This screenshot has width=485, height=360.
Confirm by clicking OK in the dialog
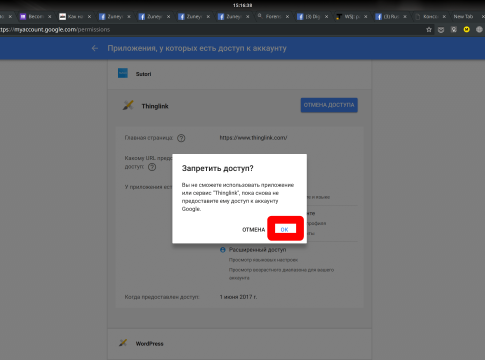coord(285,229)
